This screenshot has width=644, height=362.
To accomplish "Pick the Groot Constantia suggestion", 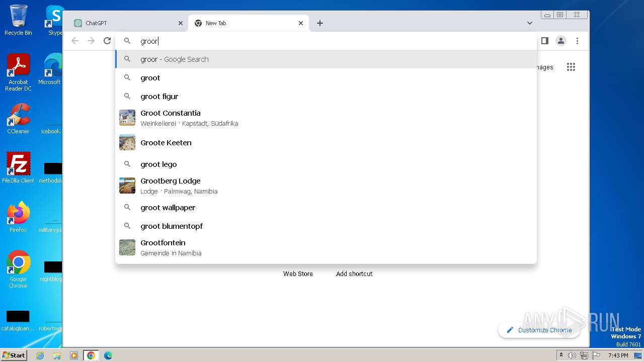I will [x=326, y=118].
